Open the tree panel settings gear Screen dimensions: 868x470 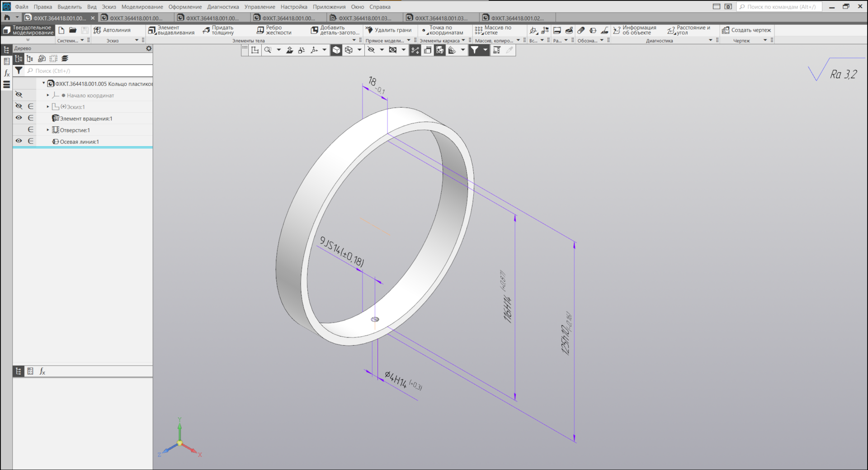(149, 48)
